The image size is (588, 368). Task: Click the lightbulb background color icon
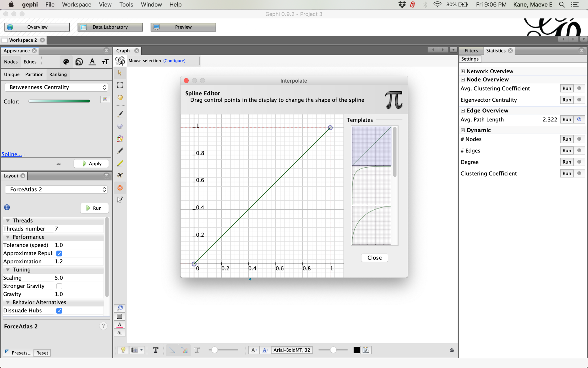pyautogui.click(x=123, y=350)
